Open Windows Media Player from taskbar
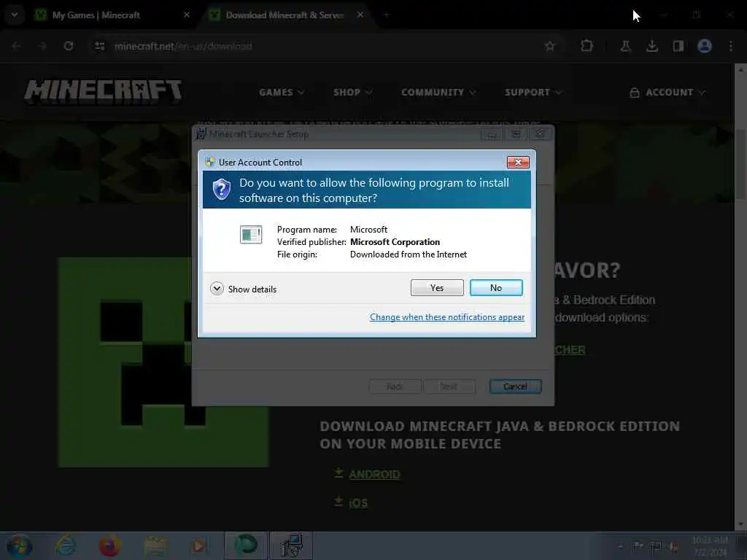747x560 pixels. pyautogui.click(x=198, y=545)
